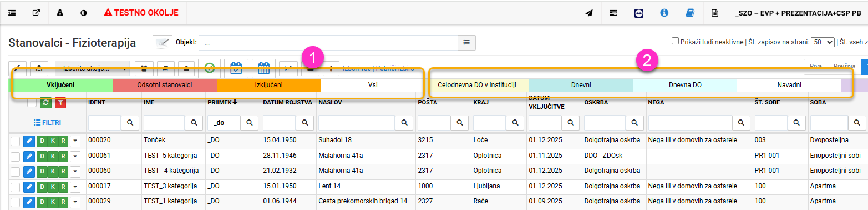Click the red funnel filter icon
The image size is (868, 210).
[x=60, y=103]
